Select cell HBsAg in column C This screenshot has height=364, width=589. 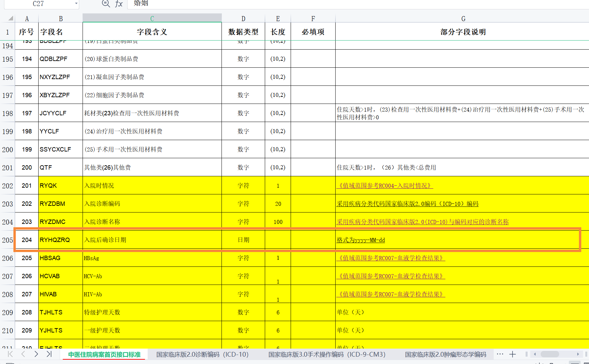[152, 258]
